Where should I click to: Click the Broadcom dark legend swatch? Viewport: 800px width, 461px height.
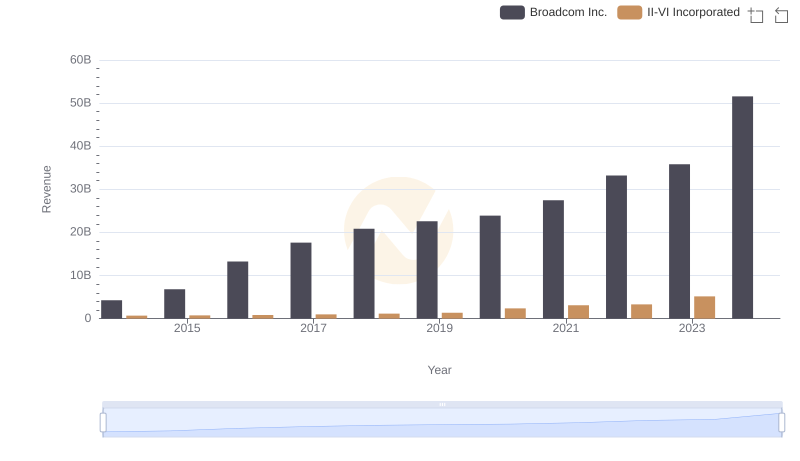pyautogui.click(x=512, y=12)
